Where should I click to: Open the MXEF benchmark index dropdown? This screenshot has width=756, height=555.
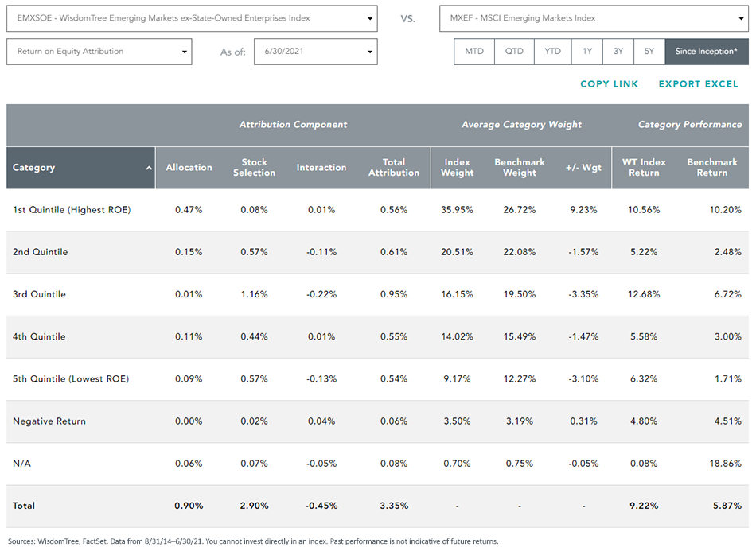pos(594,18)
